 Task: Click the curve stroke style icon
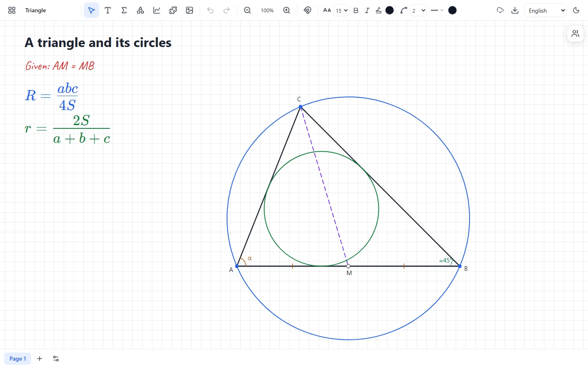click(x=404, y=10)
